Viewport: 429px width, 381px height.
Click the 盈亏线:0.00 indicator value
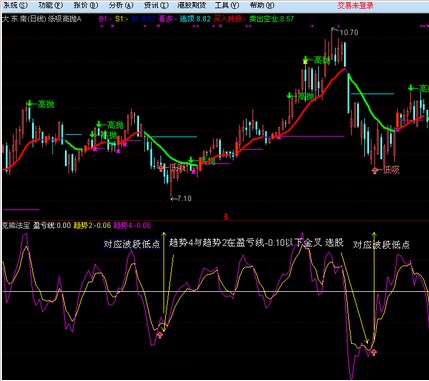tap(52, 225)
